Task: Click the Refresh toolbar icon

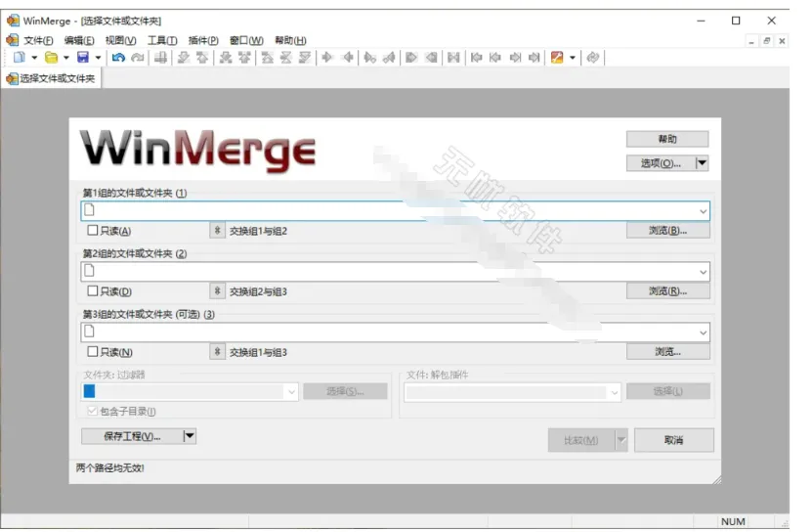Action: 593,57
